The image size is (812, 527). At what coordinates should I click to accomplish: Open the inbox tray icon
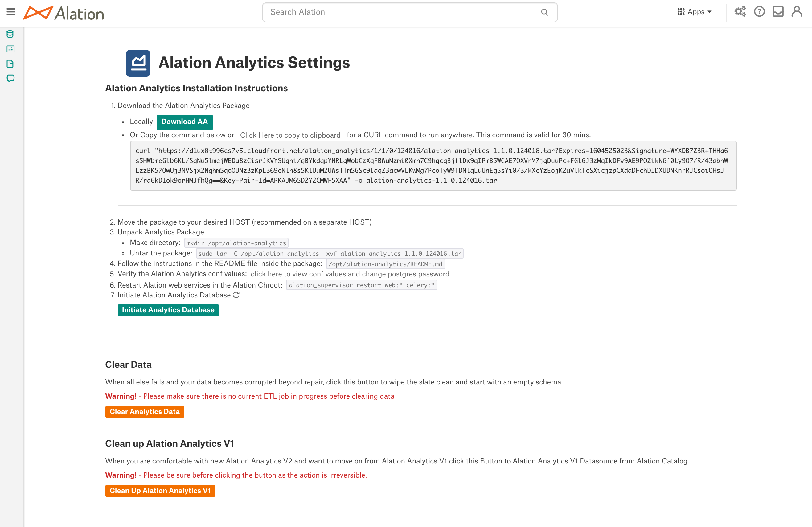pos(778,12)
